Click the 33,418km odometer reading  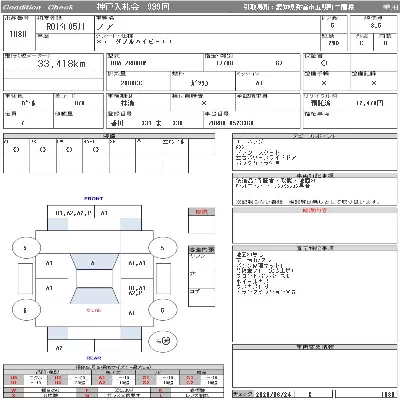(61, 63)
